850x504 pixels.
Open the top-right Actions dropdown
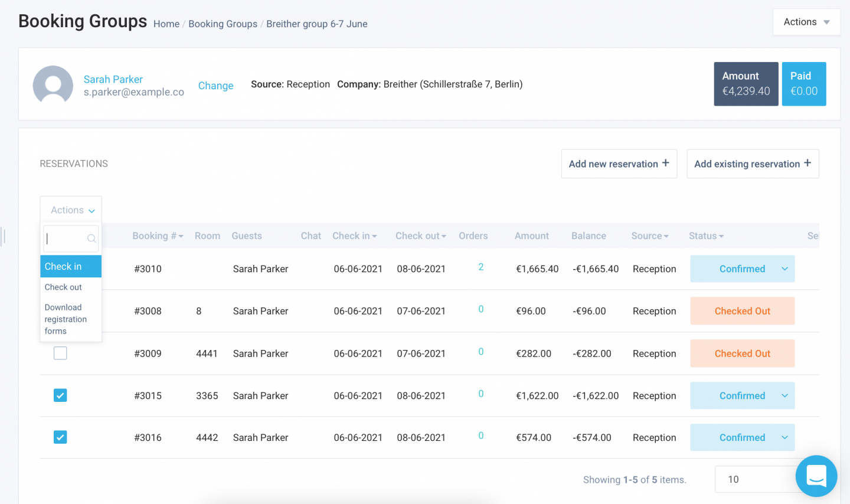tap(806, 22)
